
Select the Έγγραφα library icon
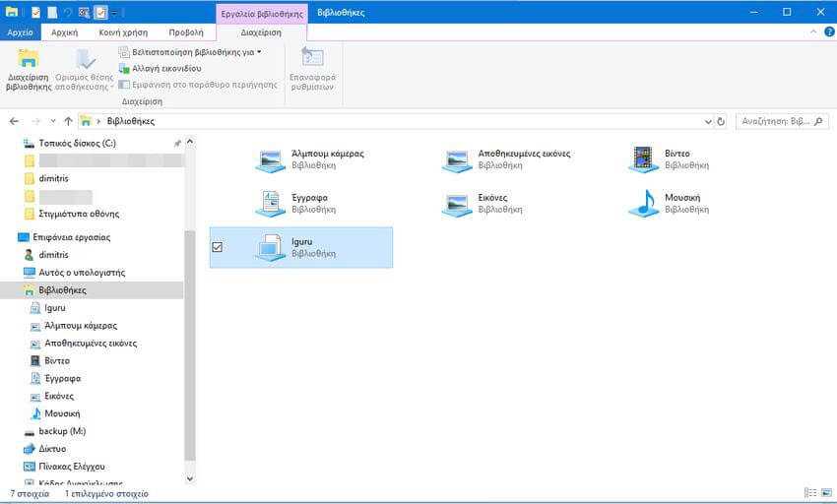pos(270,204)
